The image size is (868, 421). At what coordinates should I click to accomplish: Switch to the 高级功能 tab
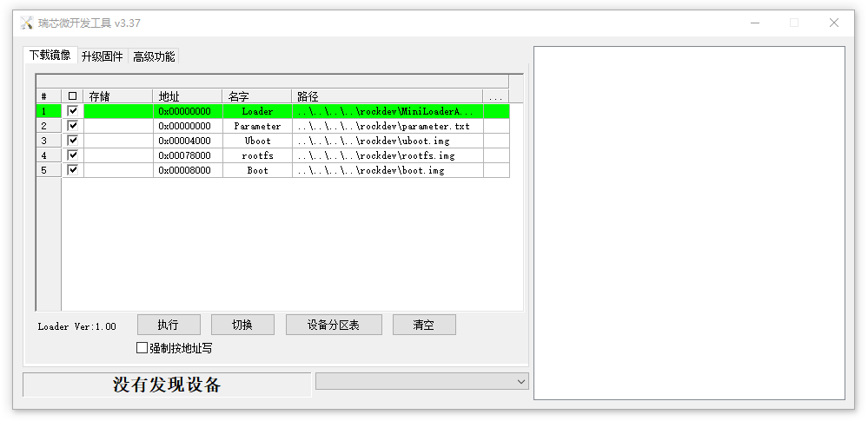click(153, 56)
